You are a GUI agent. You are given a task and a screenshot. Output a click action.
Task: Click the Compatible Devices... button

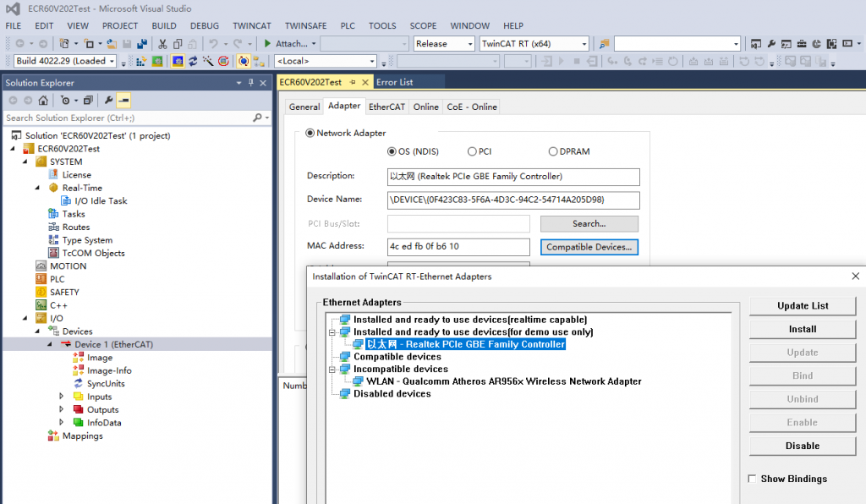click(x=589, y=247)
